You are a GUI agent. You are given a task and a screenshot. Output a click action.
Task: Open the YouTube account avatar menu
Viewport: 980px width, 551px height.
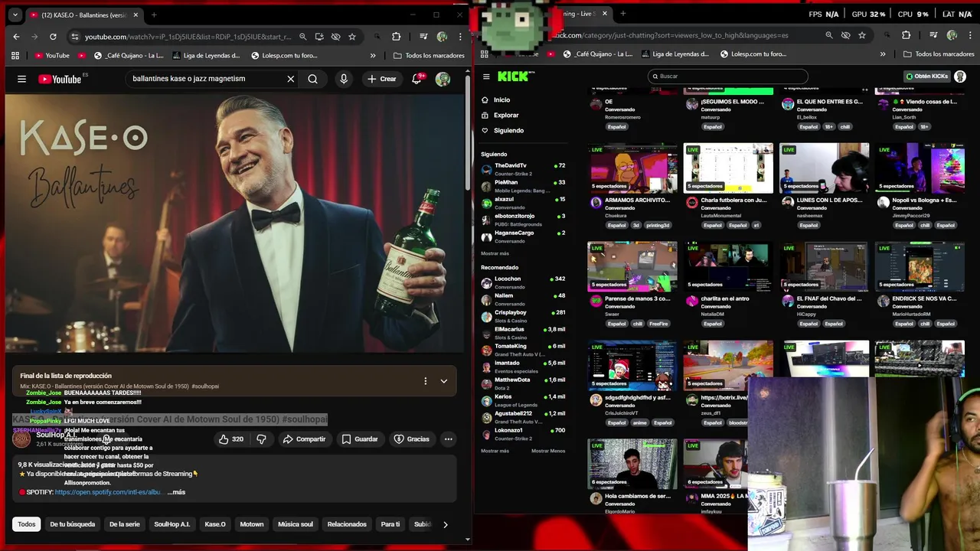click(x=443, y=79)
